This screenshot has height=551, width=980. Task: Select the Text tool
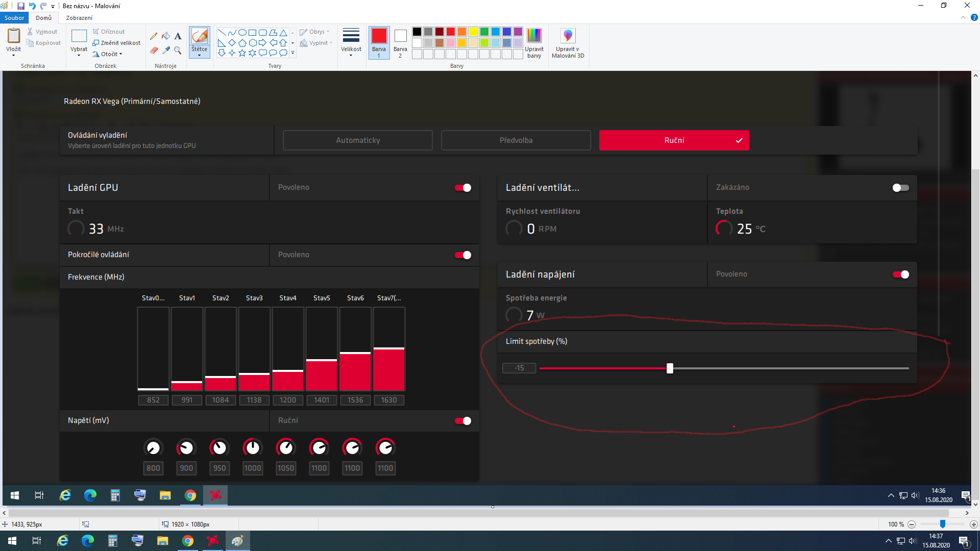tap(178, 36)
